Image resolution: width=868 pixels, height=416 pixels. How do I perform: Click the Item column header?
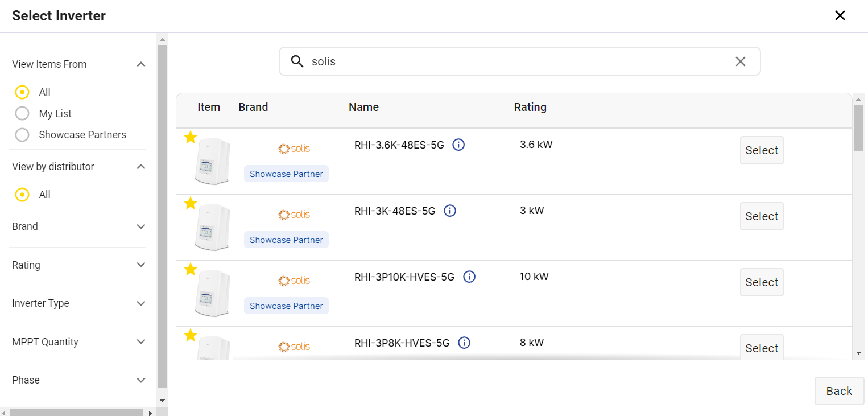pos(209,107)
